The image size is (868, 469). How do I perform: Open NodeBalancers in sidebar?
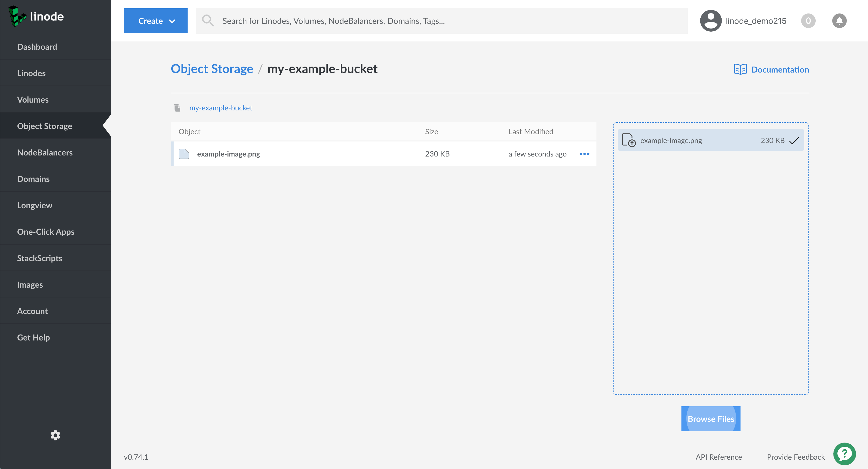tap(45, 152)
